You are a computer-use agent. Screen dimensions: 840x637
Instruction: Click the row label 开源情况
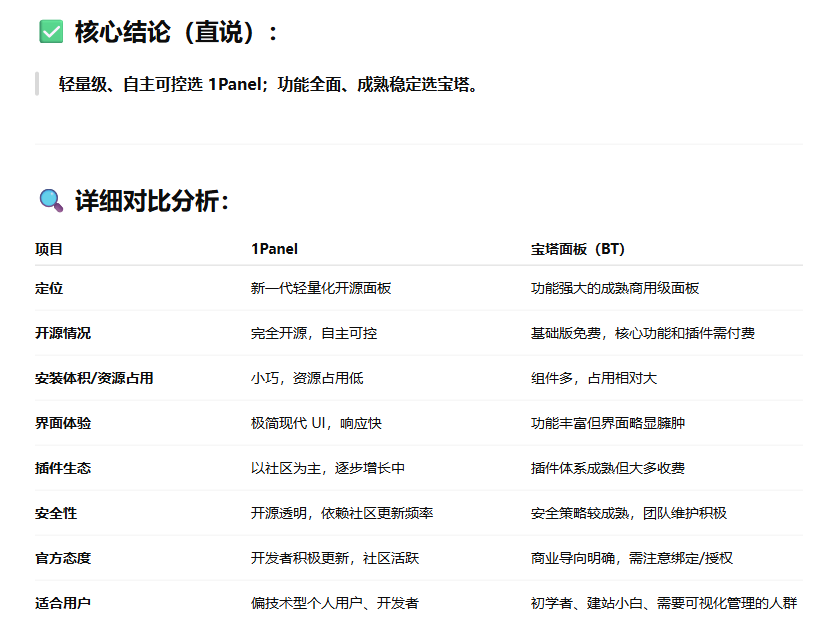[63, 333]
